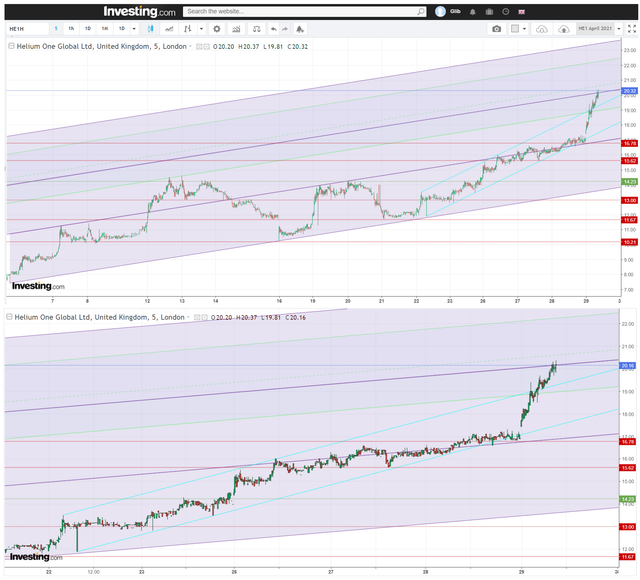Click the 20.32 price label on top chart
Screen dimensions: 640x580
click(629, 91)
